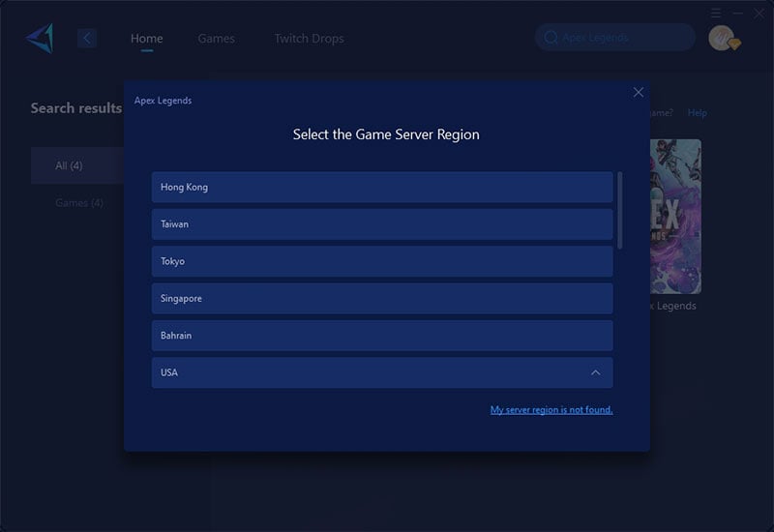Minimize the application window

738,14
